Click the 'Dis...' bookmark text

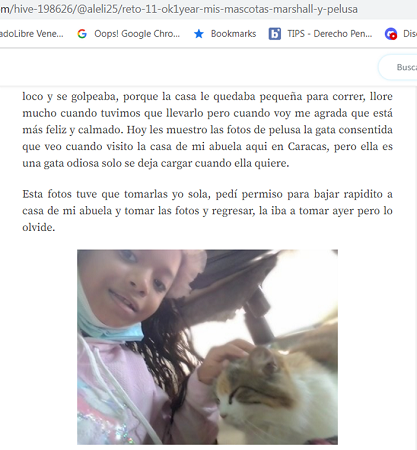point(410,34)
